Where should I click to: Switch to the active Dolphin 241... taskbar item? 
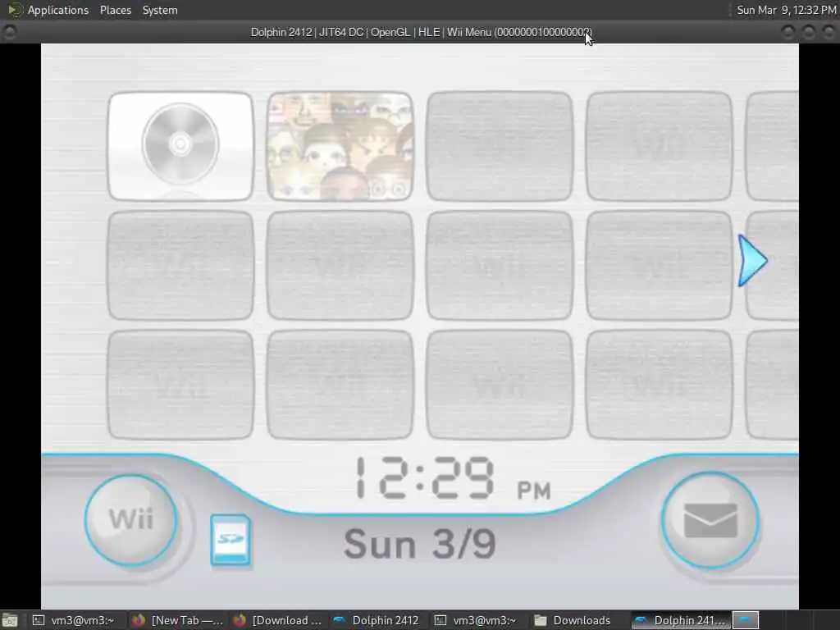click(x=679, y=620)
